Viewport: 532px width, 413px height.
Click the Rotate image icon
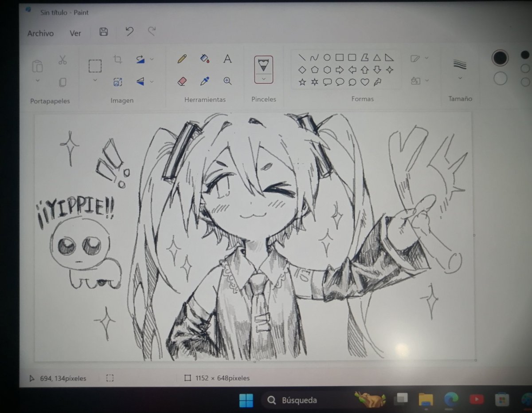coord(140,59)
